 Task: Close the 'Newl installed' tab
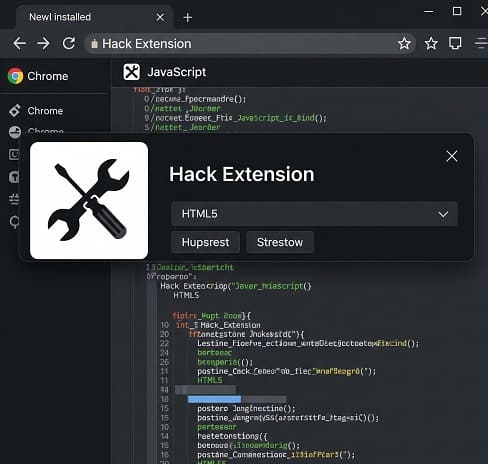(160, 17)
